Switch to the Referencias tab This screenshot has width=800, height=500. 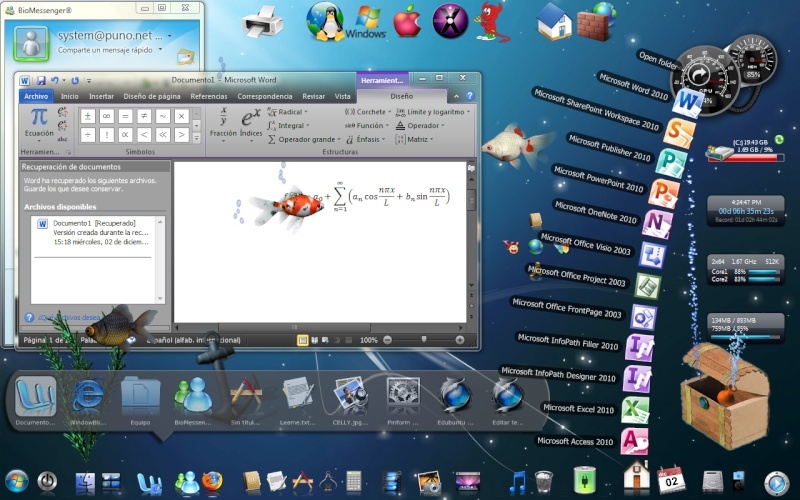coord(209,96)
